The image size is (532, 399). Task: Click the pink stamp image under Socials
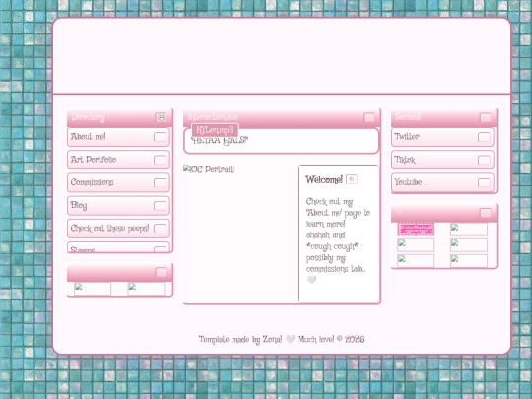[416, 230]
